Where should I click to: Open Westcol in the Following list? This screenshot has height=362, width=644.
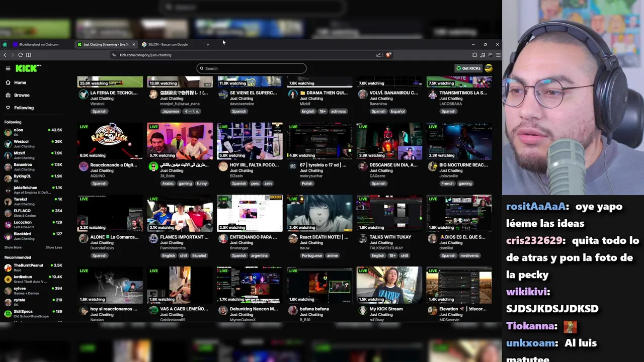tap(33, 144)
